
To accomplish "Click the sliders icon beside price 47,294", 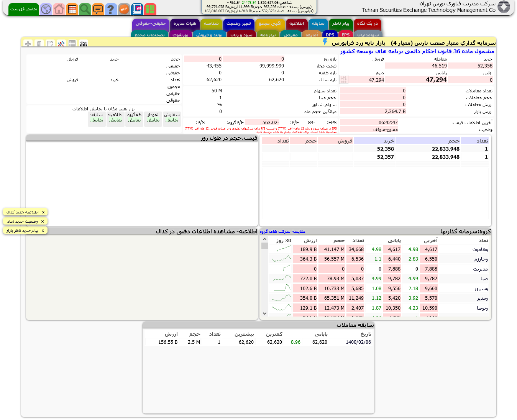I will tap(344, 79).
